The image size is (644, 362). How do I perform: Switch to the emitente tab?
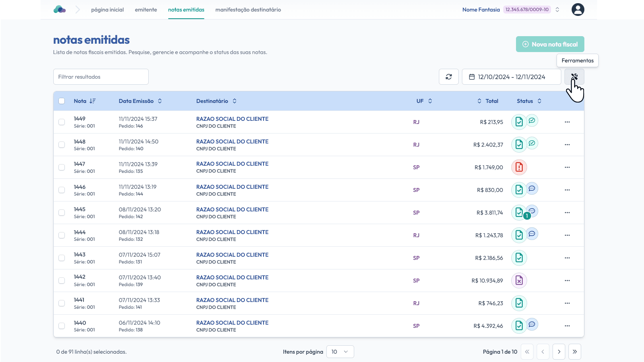[146, 10]
